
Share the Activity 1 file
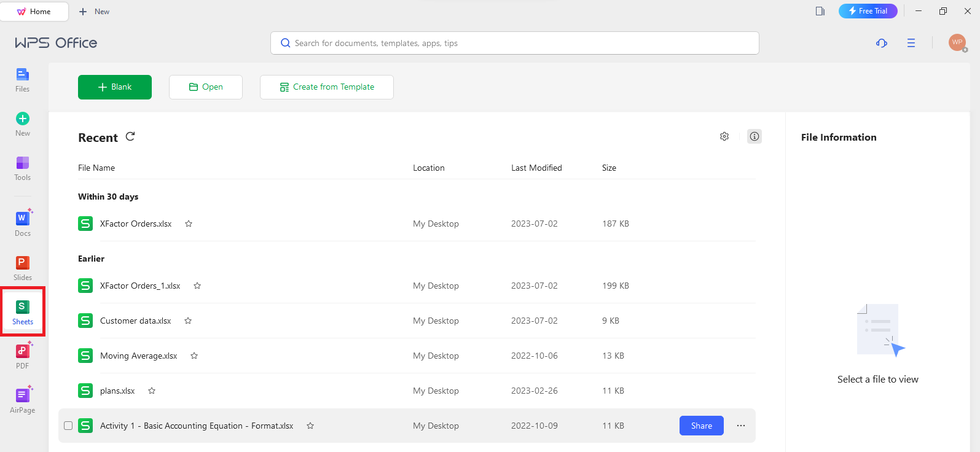(x=702, y=426)
